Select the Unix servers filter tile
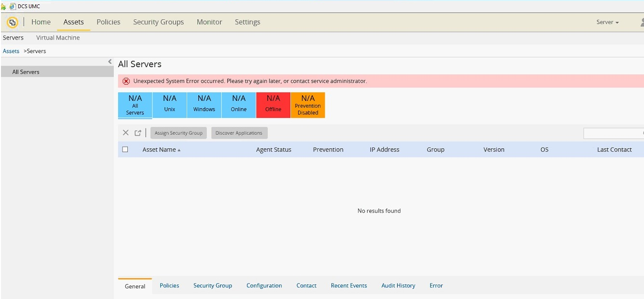 pos(170,104)
